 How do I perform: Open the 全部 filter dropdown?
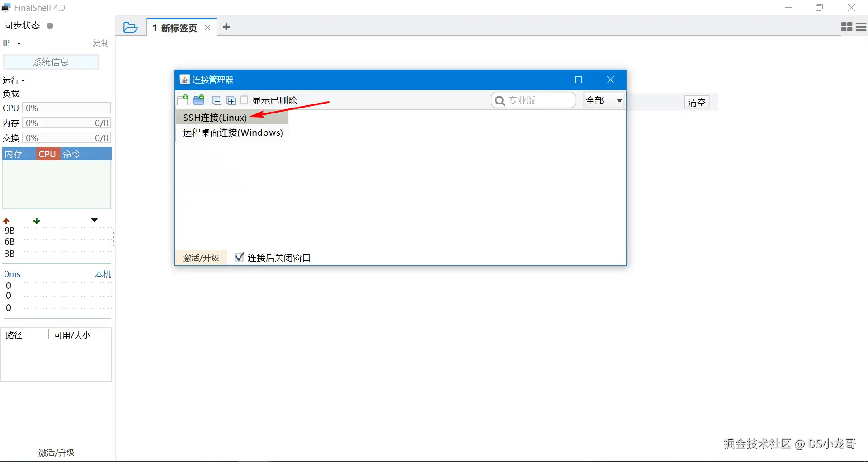tap(604, 100)
